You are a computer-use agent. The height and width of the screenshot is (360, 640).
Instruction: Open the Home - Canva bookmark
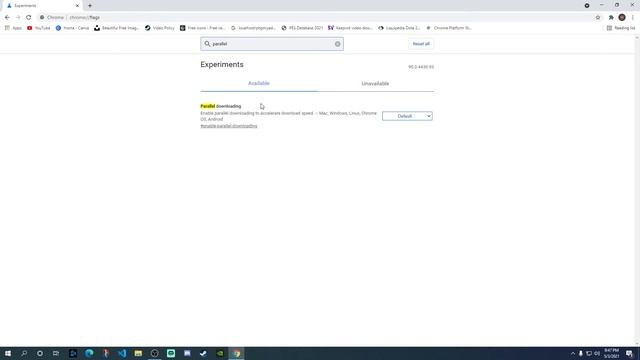[x=72, y=28]
